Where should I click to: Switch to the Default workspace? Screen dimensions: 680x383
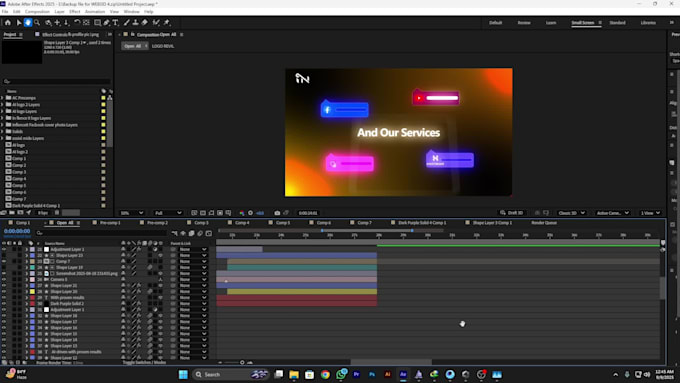click(495, 23)
